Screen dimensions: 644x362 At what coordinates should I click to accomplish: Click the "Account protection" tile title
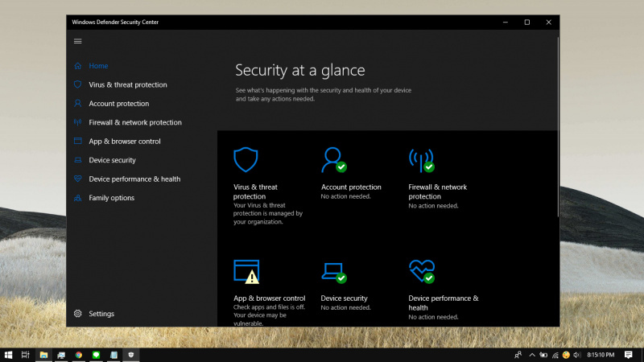(x=351, y=187)
